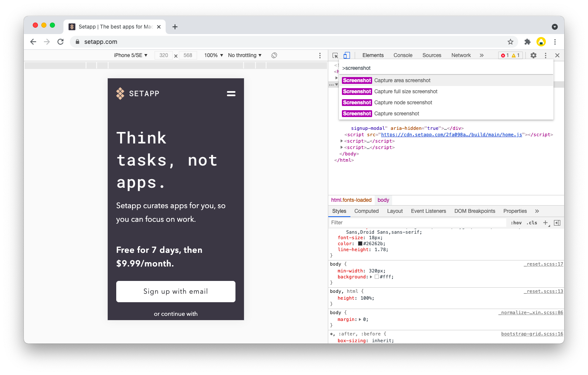This screenshot has height=375, width=588.
Task: Click the viewport width field 320
Action: click(163, 55)
